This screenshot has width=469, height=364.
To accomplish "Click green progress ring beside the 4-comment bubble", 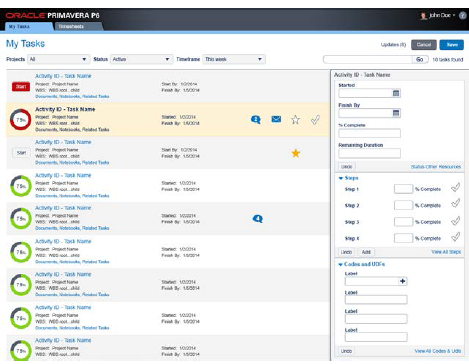I will coord(21,218).
